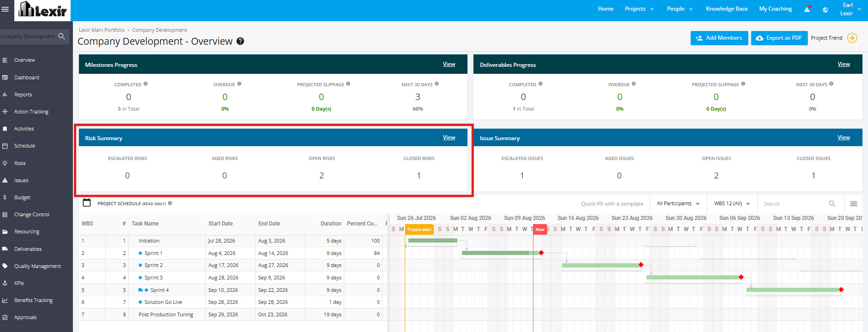
Task: Click Quick-fill with a template
Action: coord(612,204)
